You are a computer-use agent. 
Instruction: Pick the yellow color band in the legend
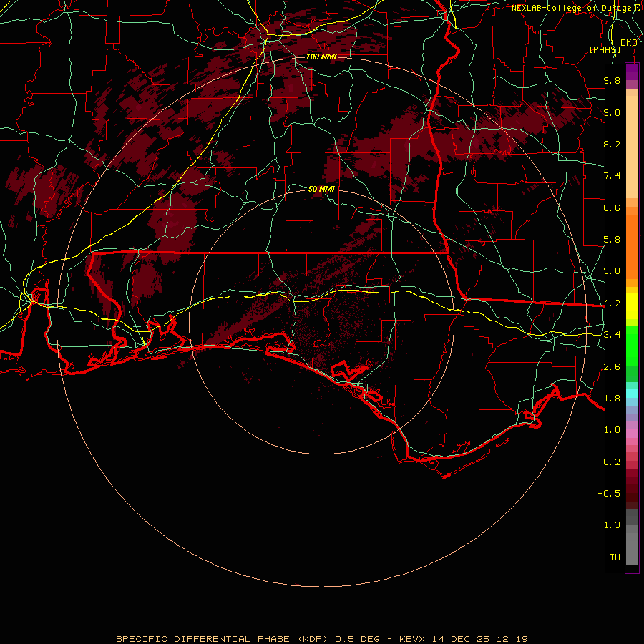point(632,306)
